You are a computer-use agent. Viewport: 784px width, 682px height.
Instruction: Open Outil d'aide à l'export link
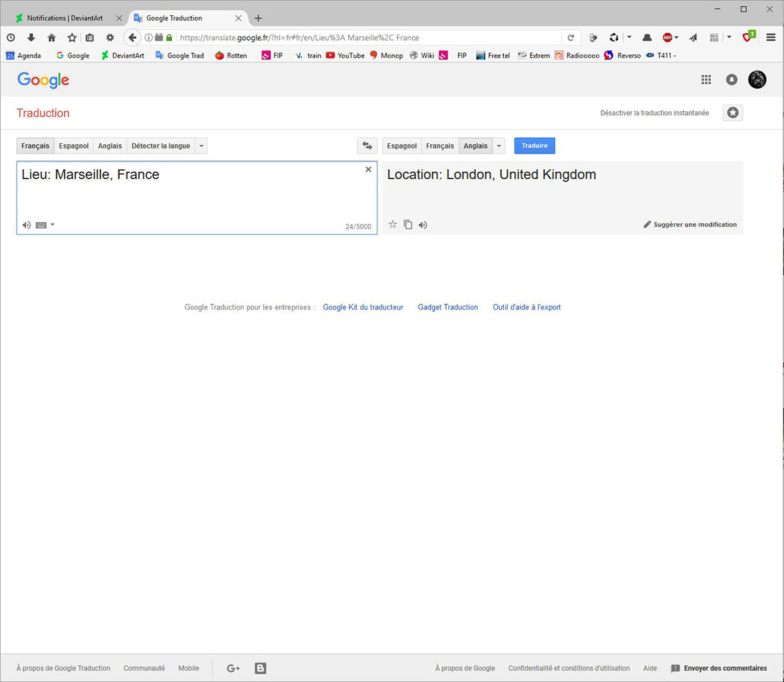[526, 307]
